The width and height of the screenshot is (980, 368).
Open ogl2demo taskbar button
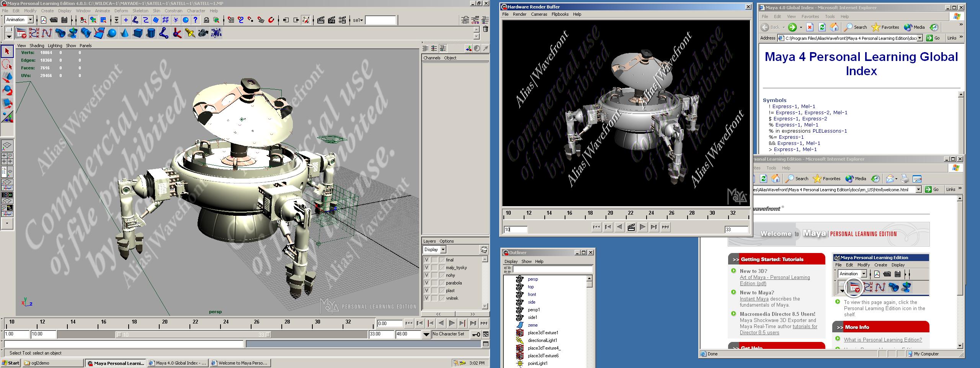(53, 363)
